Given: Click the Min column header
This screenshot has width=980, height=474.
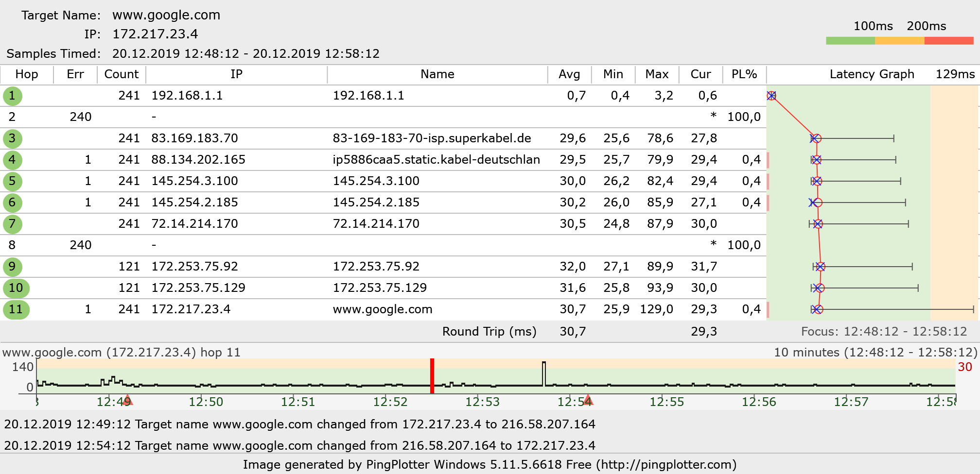Looking at the screenshot, I should pos(613,74).
